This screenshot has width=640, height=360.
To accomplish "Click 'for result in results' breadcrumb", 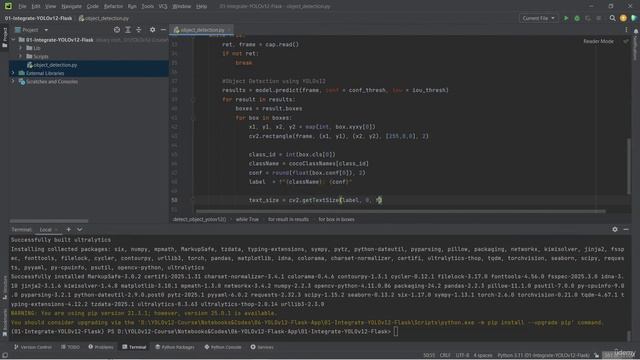I will point(288,219).
